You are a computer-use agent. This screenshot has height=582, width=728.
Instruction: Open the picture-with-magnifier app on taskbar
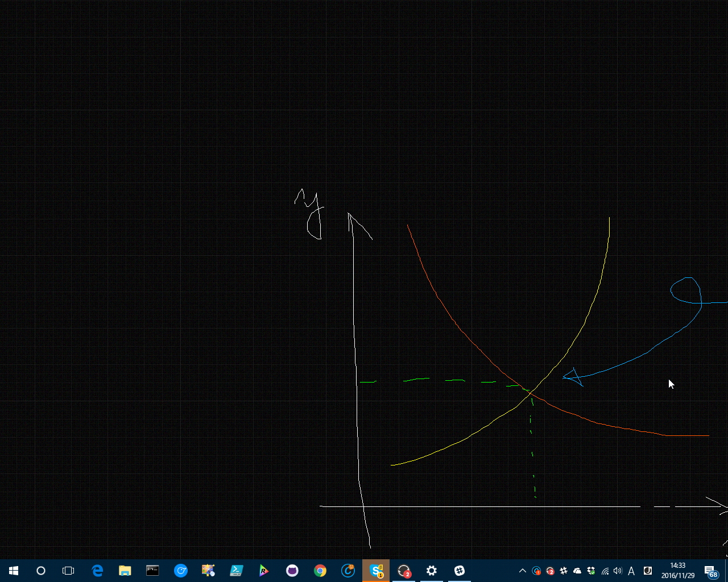point(209,571)
